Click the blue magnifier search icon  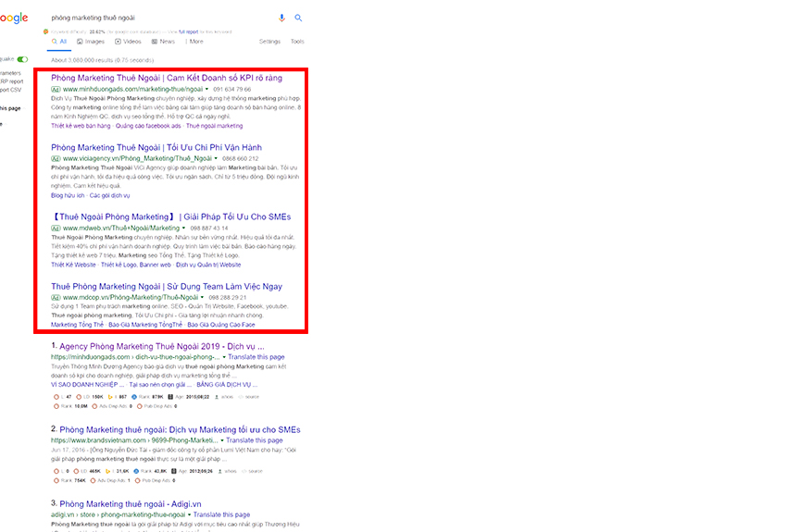coord(298,18)
